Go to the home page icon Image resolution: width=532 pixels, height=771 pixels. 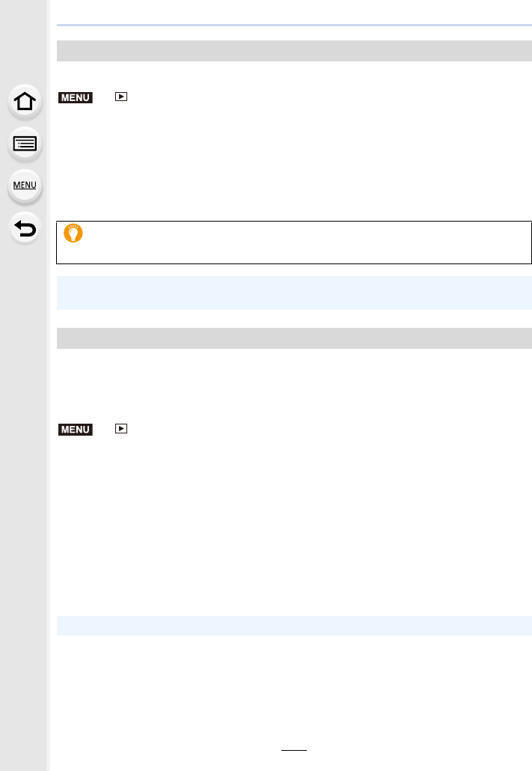pyautogui.click(x=25, y=102)
